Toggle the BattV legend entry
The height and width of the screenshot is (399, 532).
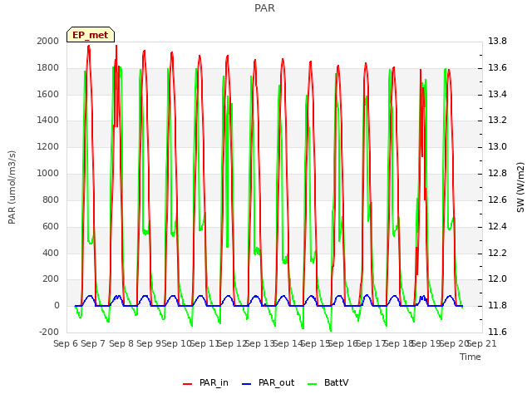(x=328, y=383)
